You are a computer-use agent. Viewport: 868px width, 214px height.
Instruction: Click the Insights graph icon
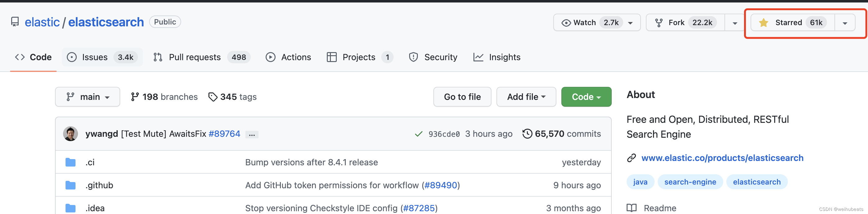pyautogui.click(x=478, y=57)
